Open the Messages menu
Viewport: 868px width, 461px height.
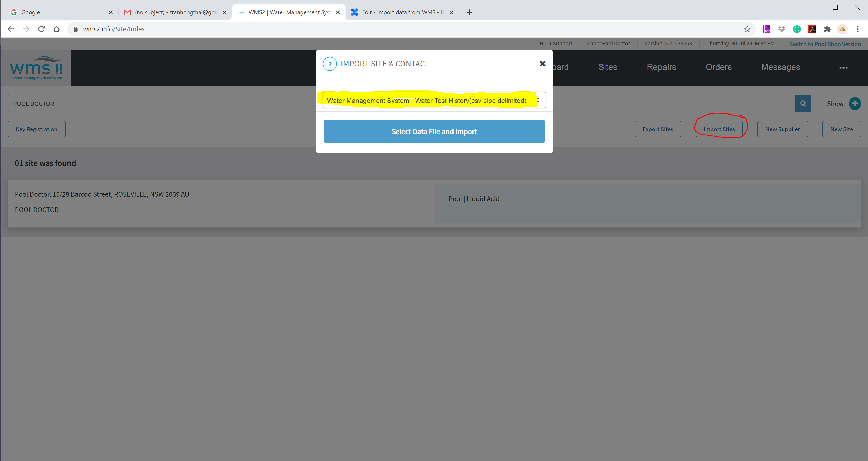click(780, 67)
